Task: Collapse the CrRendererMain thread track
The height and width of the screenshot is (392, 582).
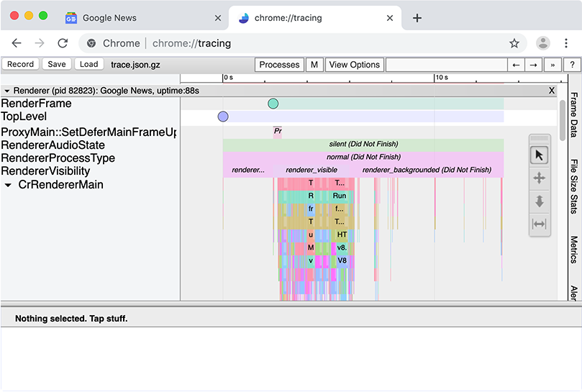Action: pyautogui.click(x=8, y=185)
